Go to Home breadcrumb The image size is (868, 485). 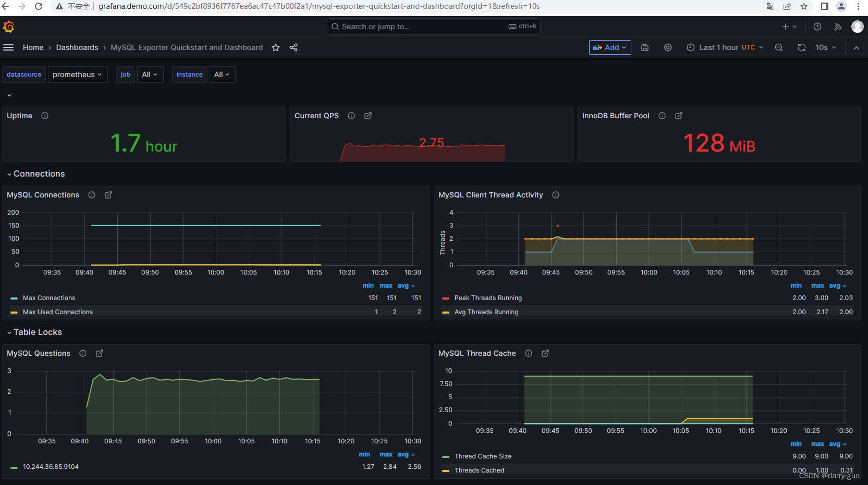click(33, 47)
